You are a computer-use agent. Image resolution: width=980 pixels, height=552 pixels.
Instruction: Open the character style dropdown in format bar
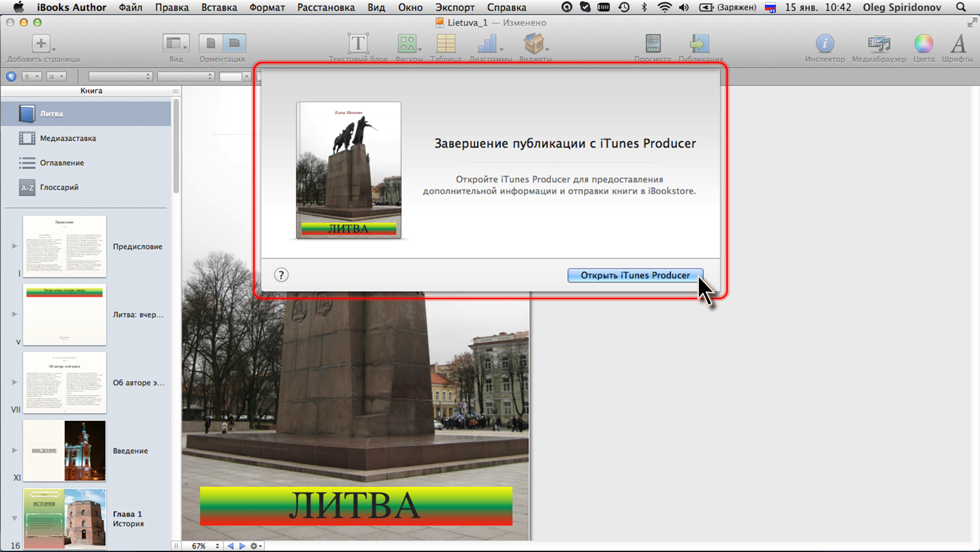coord(56,77)
